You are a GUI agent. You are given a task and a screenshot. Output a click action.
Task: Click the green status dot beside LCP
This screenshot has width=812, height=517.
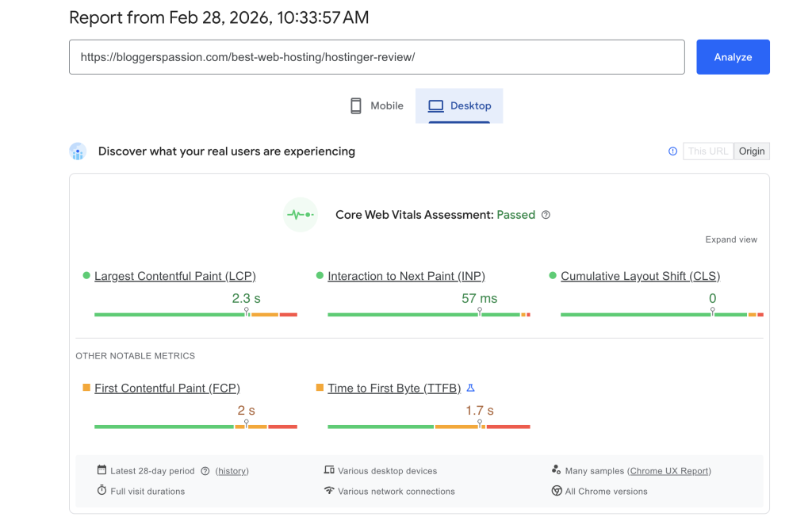tap(85, 275)
